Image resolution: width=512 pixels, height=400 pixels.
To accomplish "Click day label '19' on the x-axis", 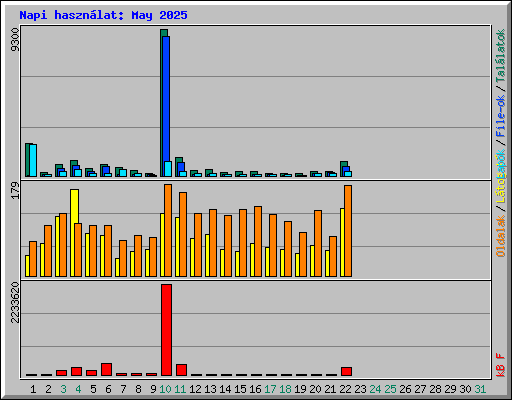I will [301, 389].
